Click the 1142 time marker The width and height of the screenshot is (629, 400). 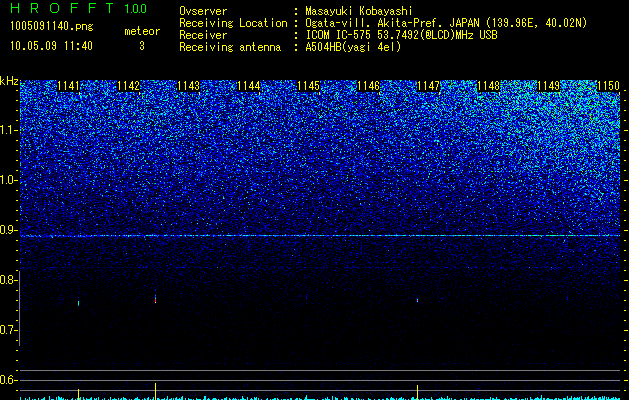pyautogui.click(x=128, y=86)
